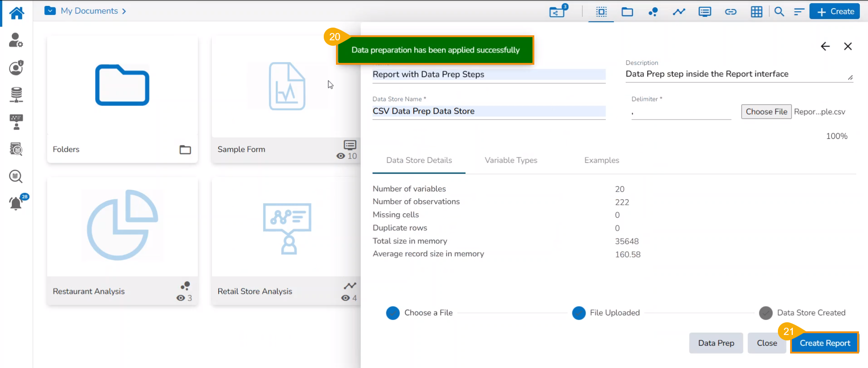868x368 pixels.
Task: Go back using the left arrow icon
Action: [x=825, y=46]
